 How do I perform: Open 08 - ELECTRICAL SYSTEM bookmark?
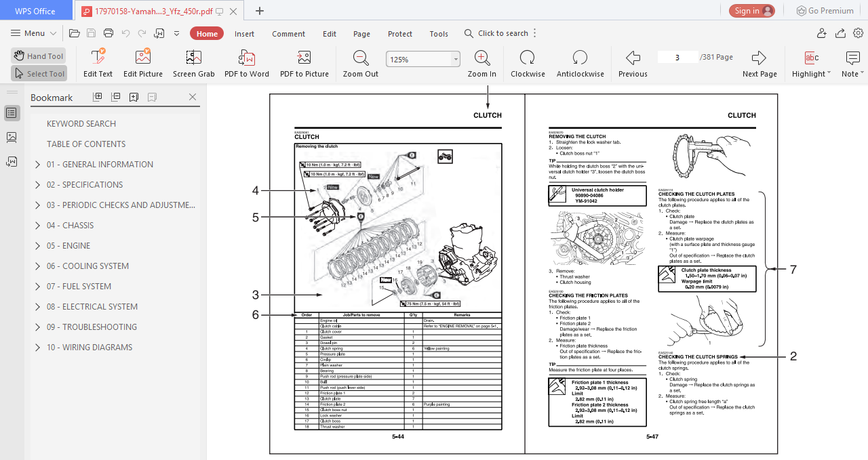pos(92,307)
